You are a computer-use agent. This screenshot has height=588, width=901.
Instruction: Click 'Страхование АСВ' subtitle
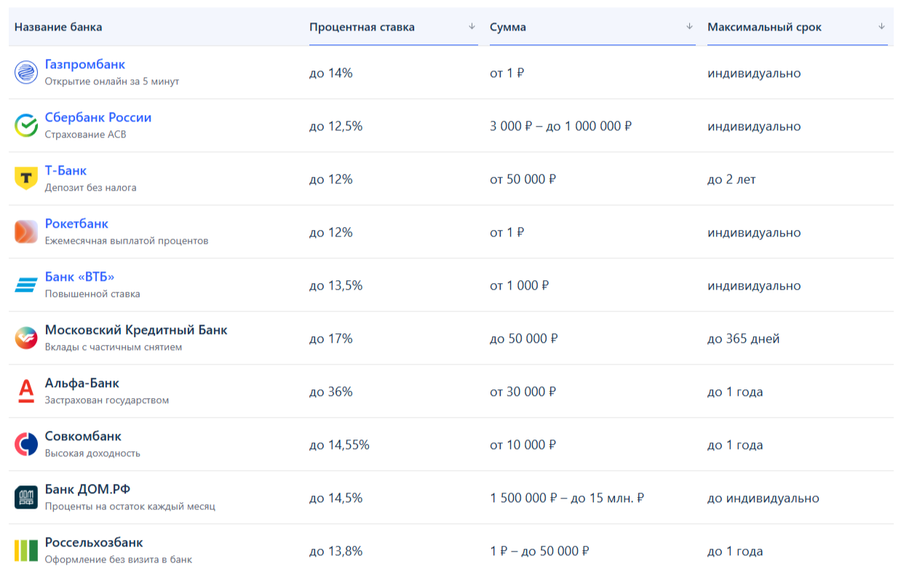[x=86, y=135]
